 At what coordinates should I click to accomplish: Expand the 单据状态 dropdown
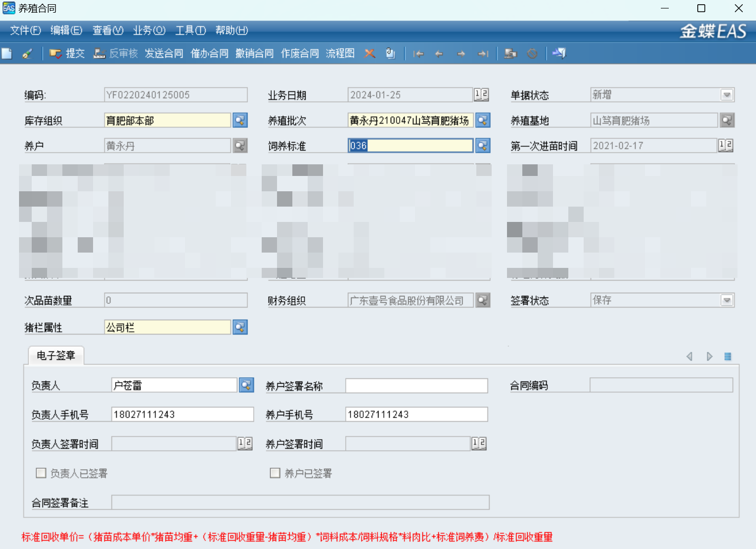click(x=727, y=95)
